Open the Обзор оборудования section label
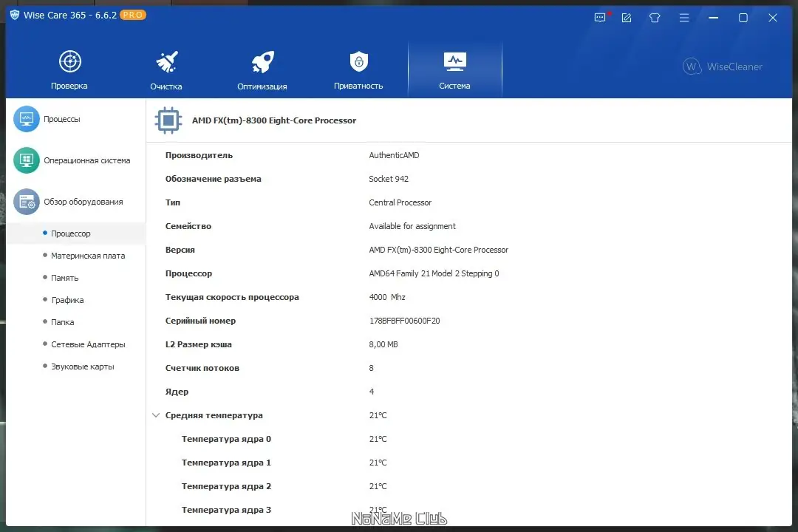 pyautogui.click(x=83, y=202)
